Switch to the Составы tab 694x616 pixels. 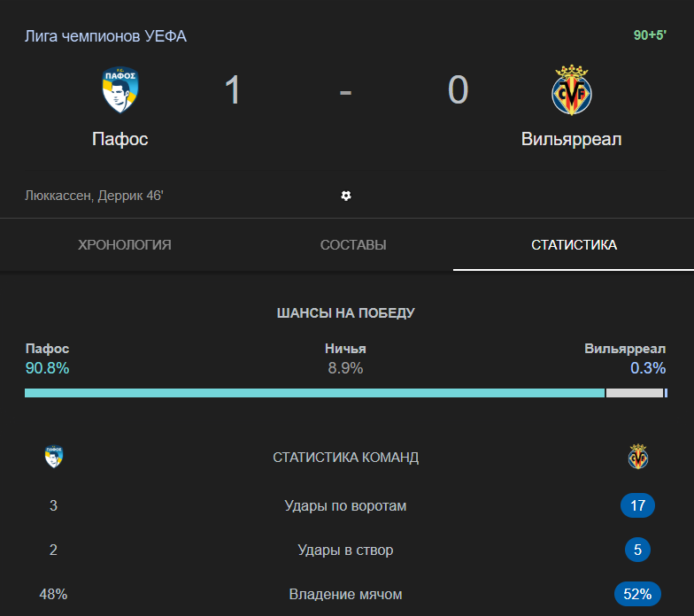[x=353, y=245]
